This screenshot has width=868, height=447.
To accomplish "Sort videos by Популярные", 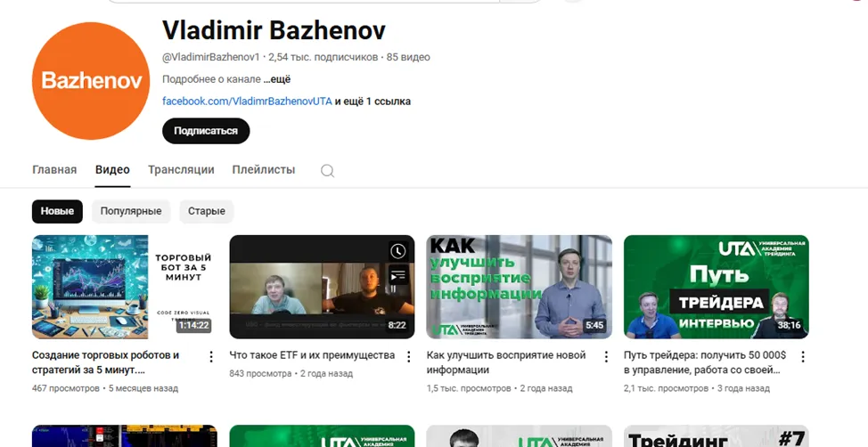I will pos(131,211).
